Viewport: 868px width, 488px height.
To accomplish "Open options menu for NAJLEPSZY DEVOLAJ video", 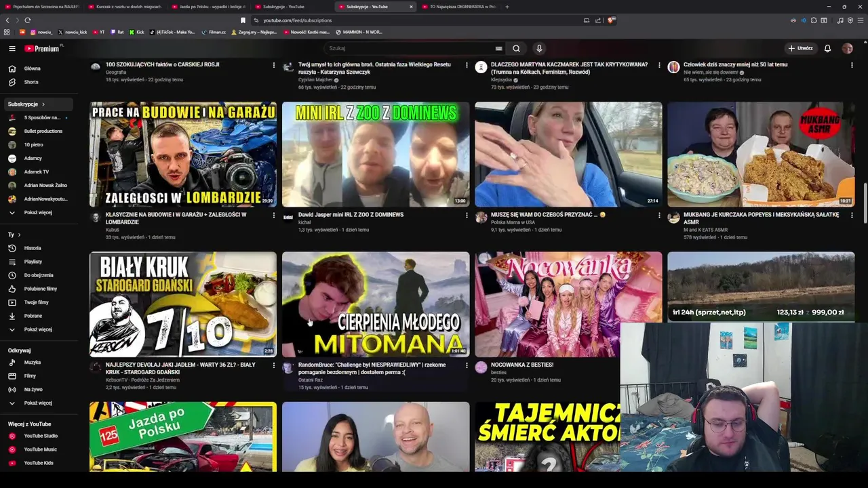I will [x=274, y=365].
